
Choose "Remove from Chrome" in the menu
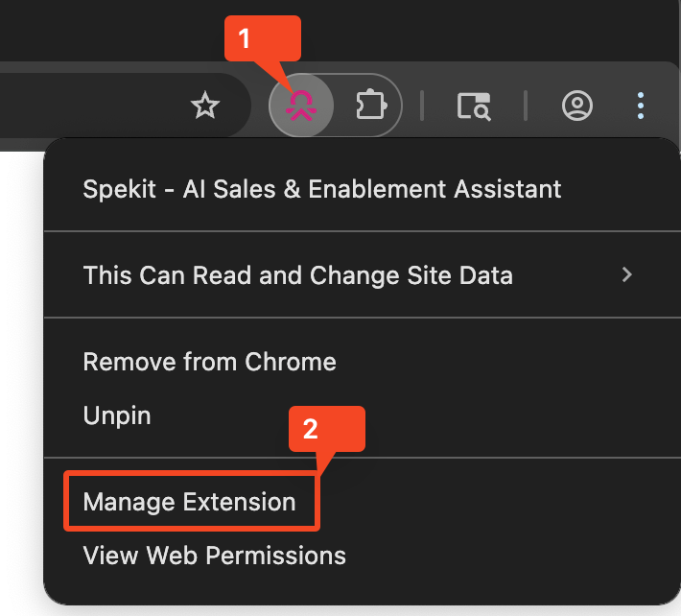pos(209,362)
